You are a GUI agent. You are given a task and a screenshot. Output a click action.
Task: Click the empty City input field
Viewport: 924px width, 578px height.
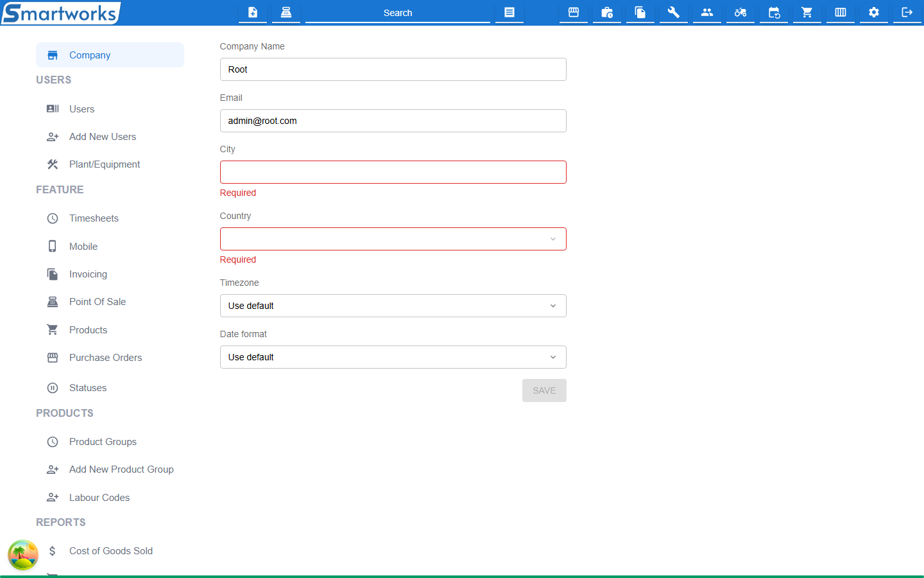[393, 172]
